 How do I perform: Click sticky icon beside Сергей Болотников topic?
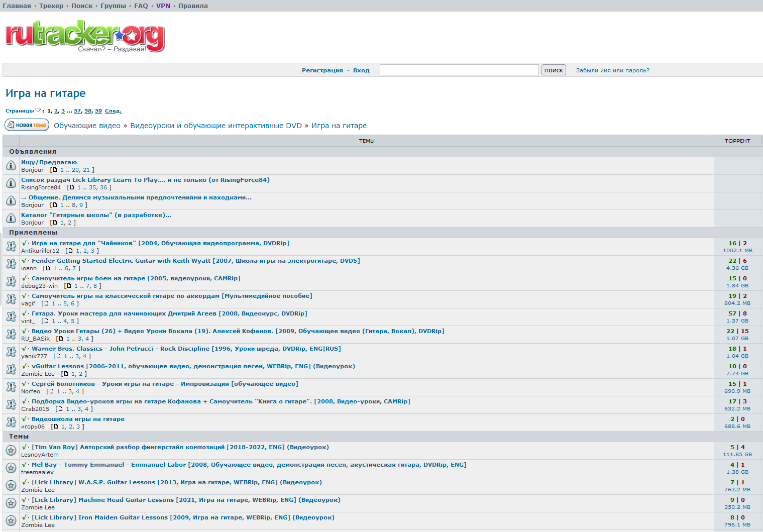(11, 387)
